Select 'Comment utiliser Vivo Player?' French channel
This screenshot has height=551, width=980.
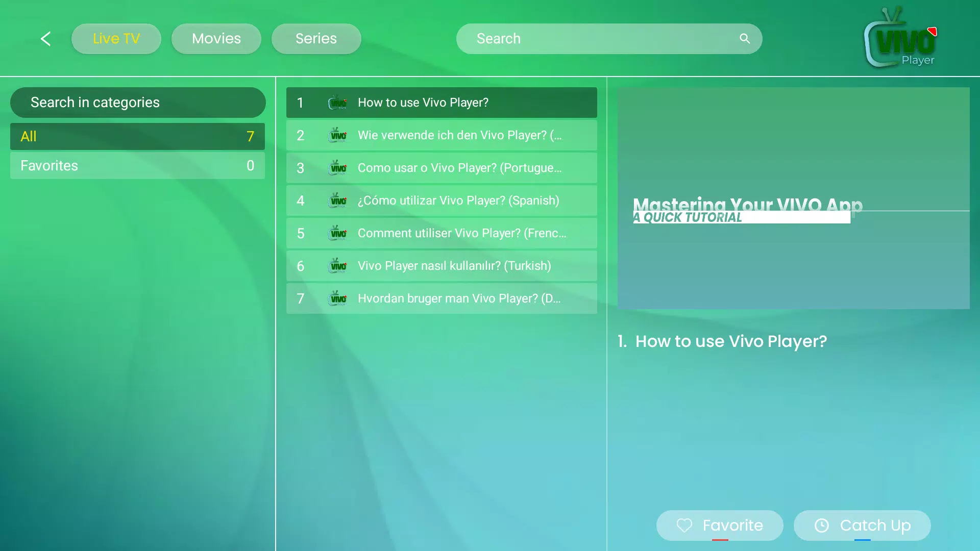click(x=442, y=233)
